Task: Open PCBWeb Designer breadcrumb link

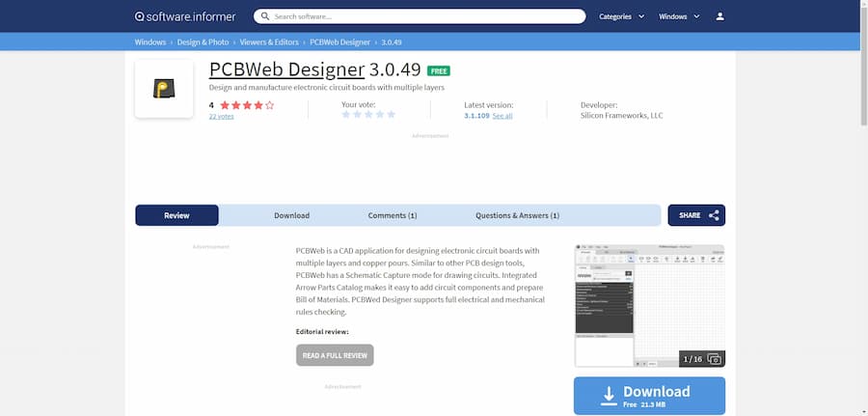Action: click(x=339, y=42)
